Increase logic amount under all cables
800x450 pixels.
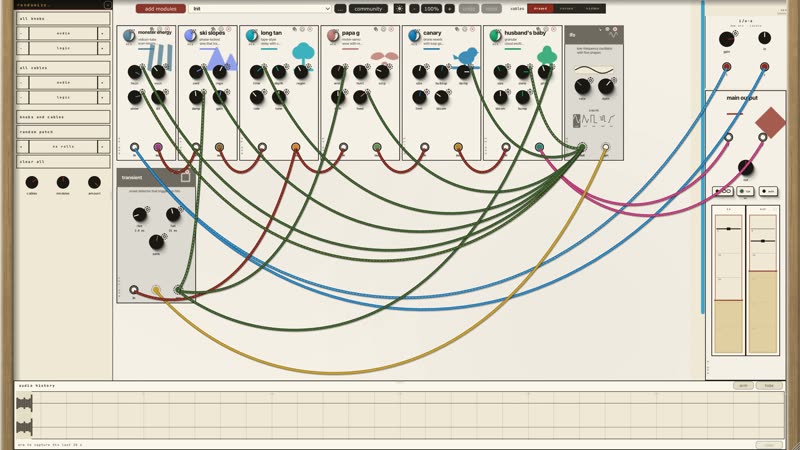(x=104, y=97)
